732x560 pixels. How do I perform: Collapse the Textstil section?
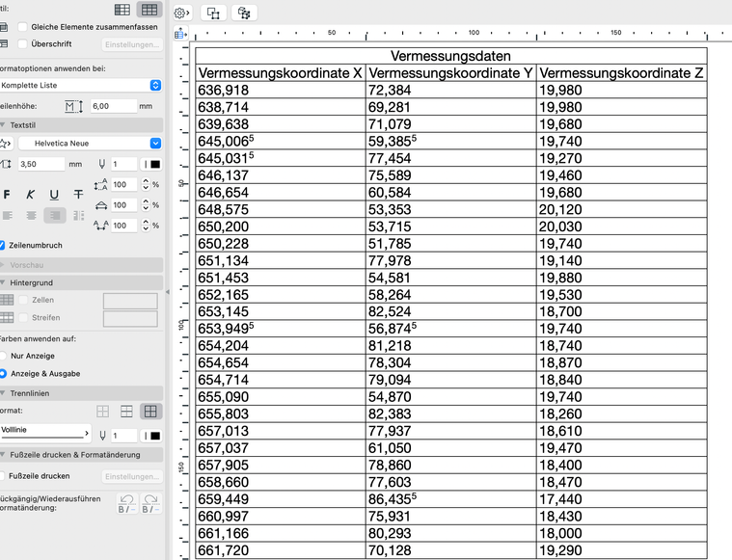[x=3, y=125]
